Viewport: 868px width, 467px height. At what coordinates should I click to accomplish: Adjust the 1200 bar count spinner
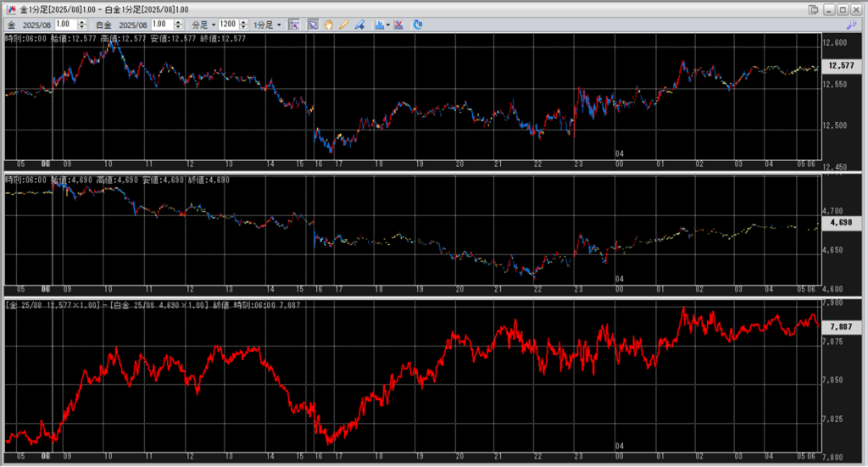[x=244, y=25]
